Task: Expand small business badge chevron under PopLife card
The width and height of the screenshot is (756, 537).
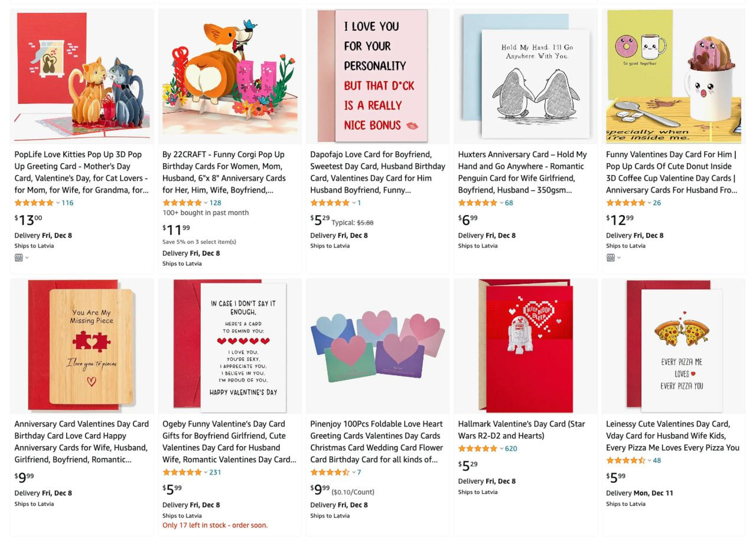Action: click(x=27, y=258)
